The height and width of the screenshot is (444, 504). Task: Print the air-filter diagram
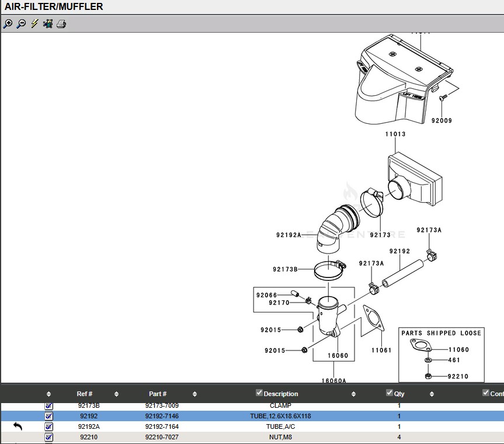pyautogui.click(x=61, y=24)
